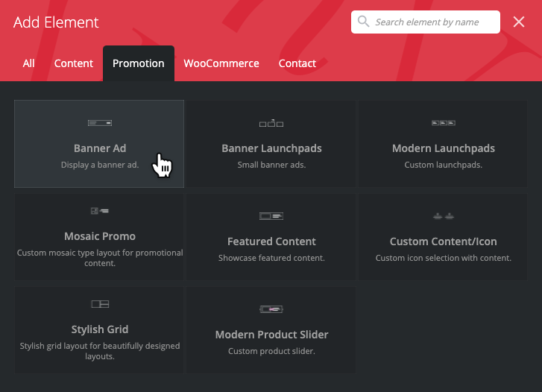
Task: Open the Contact tab
Action: [297, 63]
